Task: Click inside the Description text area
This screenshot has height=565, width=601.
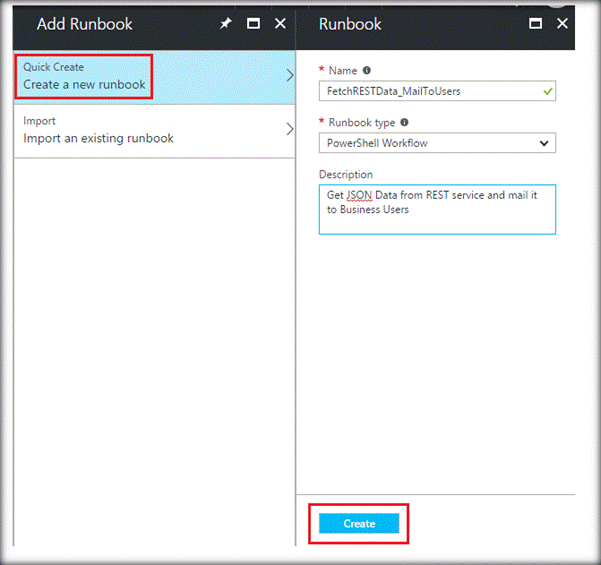Action: pyautogui.click(x=437, y=209)
